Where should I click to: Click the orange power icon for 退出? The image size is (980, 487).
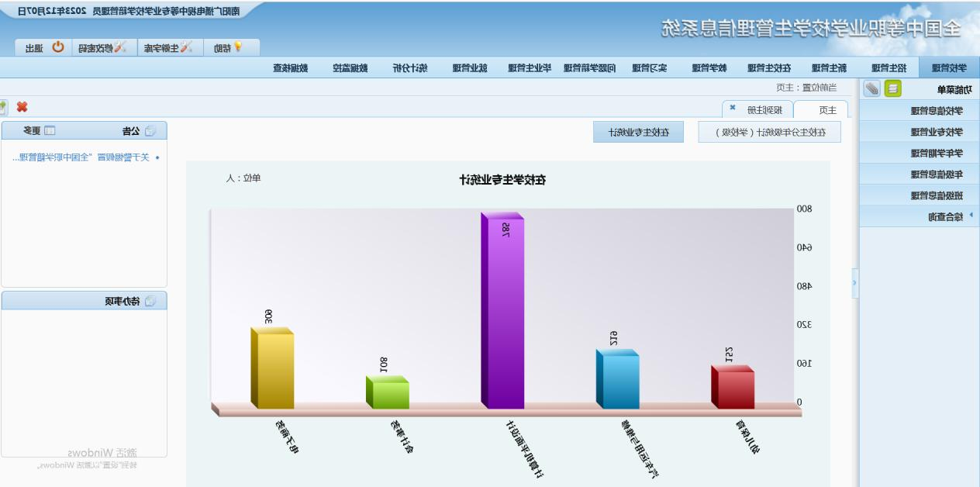pos(58,48)
